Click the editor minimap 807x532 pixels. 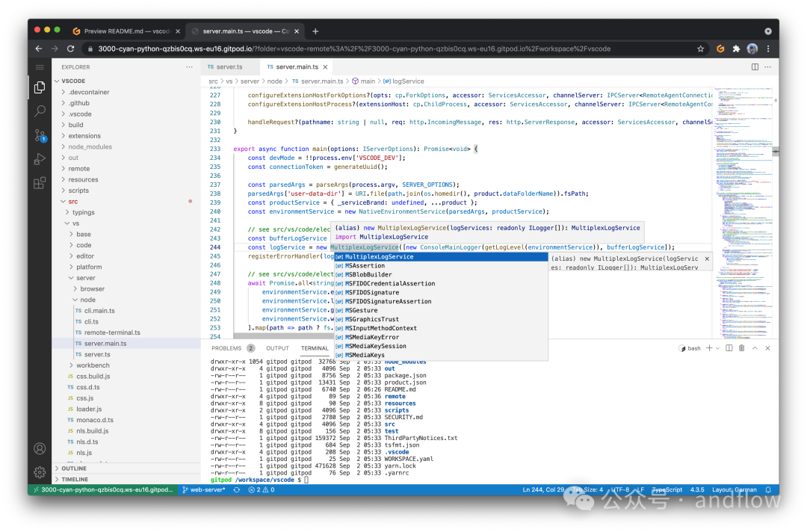[743, 211]
